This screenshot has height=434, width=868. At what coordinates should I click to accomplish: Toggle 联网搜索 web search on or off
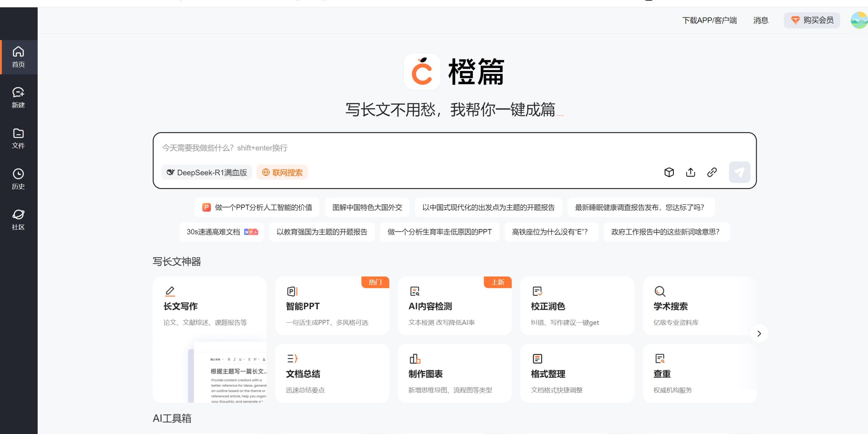(282, 172)
